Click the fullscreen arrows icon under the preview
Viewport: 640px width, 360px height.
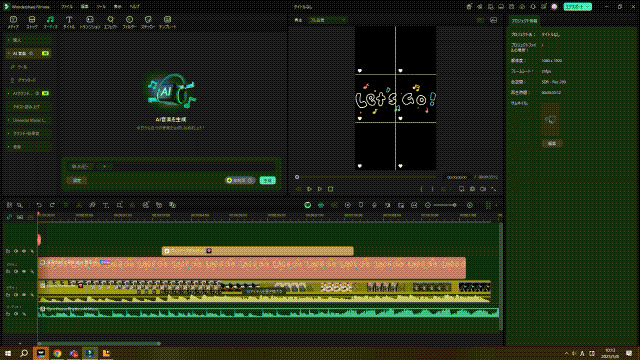tap(493, 189)
